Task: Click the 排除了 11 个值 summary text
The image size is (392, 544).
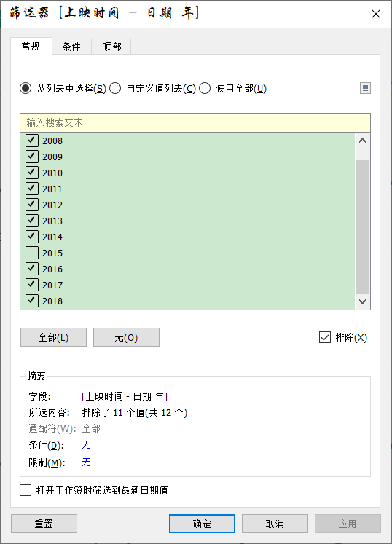Action: tap(135, 412)
